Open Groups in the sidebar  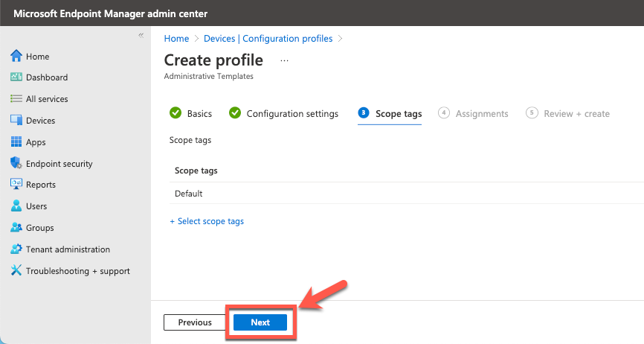tap(40, 228)
